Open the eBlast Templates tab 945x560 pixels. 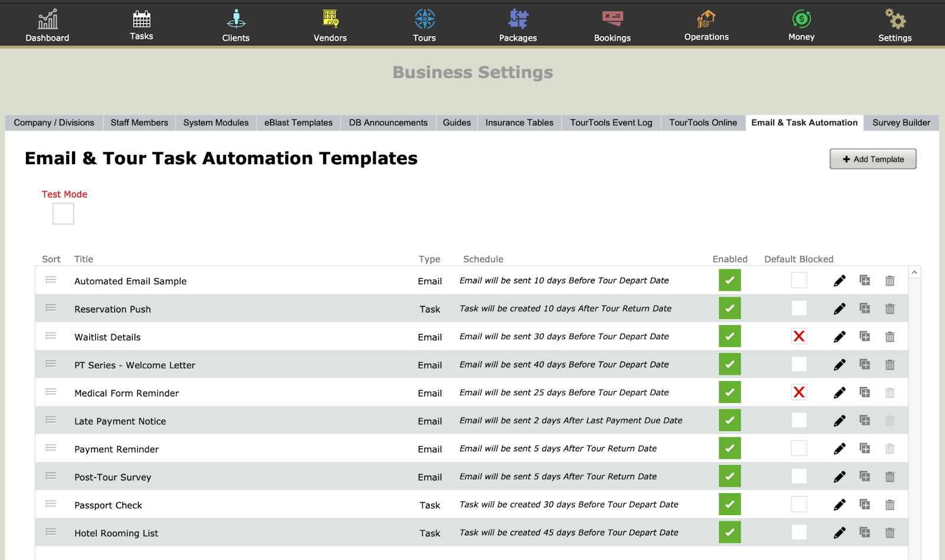coord(298,123)
